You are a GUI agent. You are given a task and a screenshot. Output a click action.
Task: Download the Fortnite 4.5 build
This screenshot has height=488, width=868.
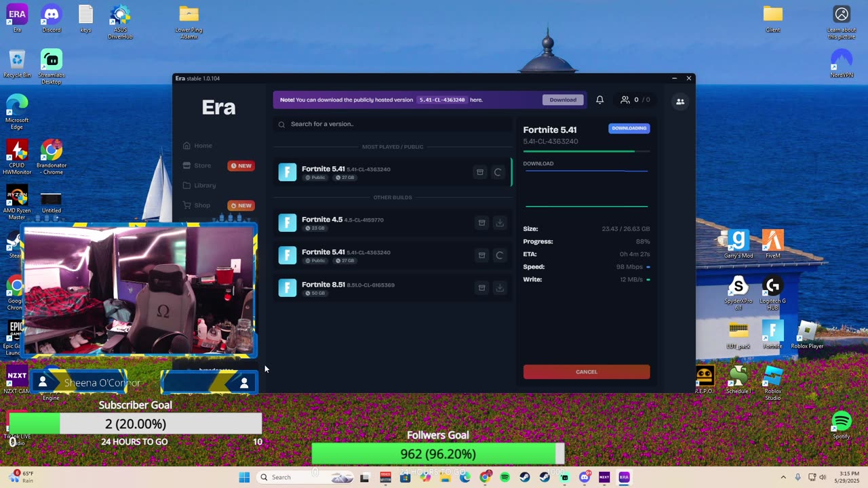(x=500, y=223)
